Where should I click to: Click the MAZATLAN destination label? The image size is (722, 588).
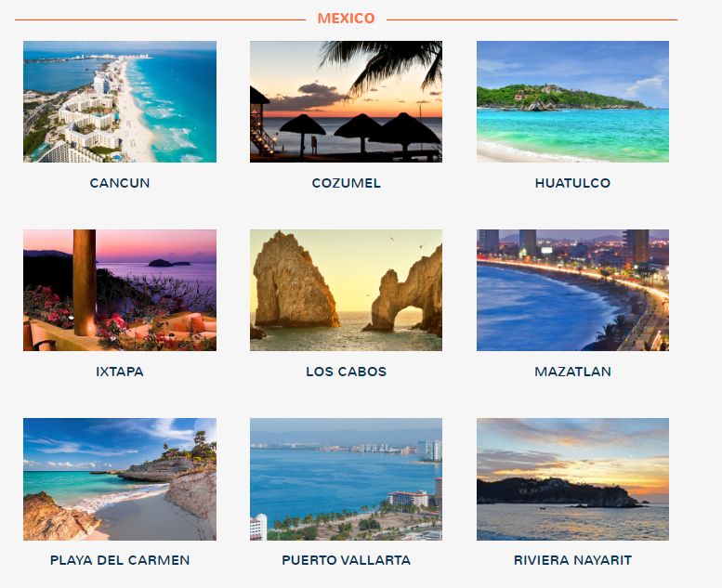(572, 372)
